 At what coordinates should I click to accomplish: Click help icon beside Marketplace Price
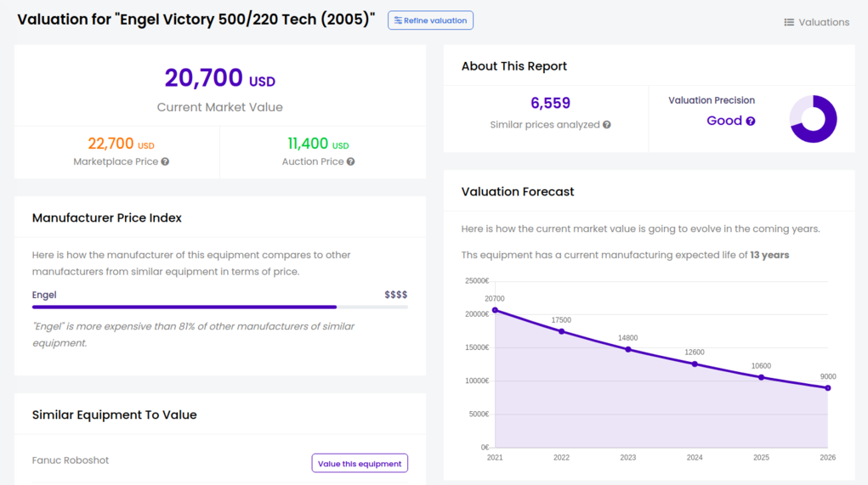click(x=165, y=161)
